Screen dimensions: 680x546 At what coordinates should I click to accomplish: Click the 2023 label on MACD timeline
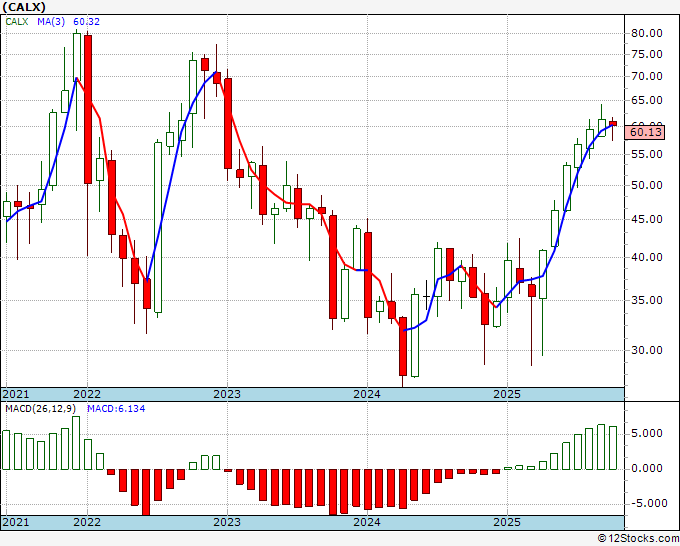point(227,522)
